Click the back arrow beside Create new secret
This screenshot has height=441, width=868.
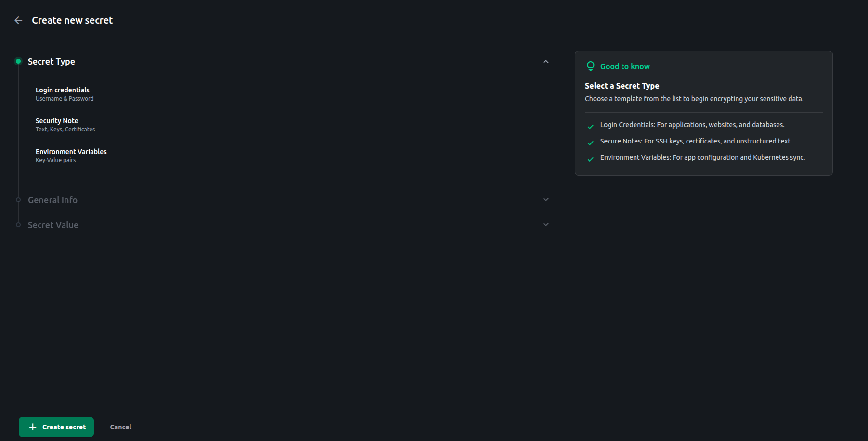[x=18, y=20]
